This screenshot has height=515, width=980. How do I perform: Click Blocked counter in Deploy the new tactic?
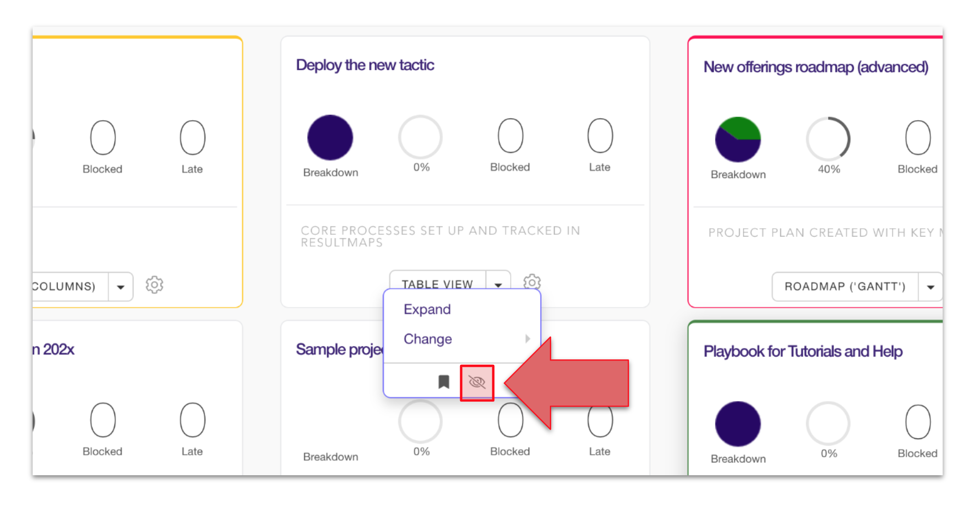510,136
